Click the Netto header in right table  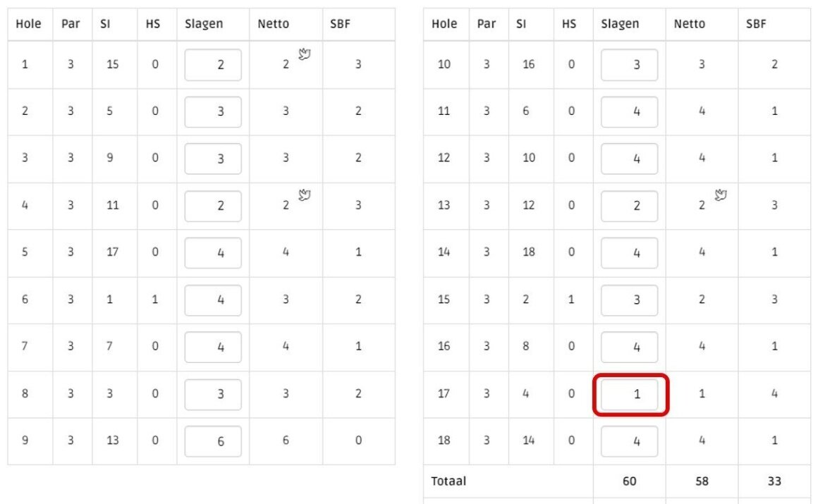coord(689,24)
